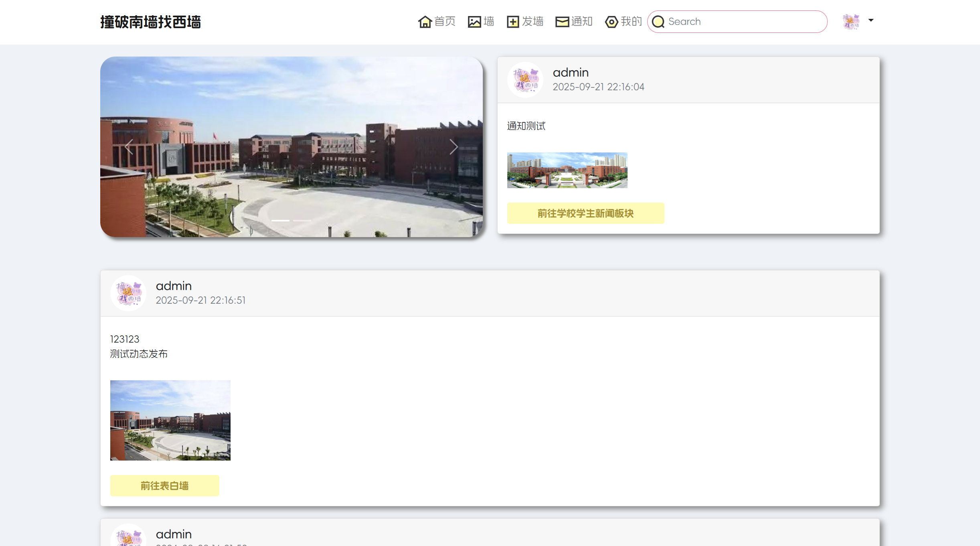Select the second carousel indicator bar
Image resolution: width=980 pixels, height=546 pixels.
[302, 221]
